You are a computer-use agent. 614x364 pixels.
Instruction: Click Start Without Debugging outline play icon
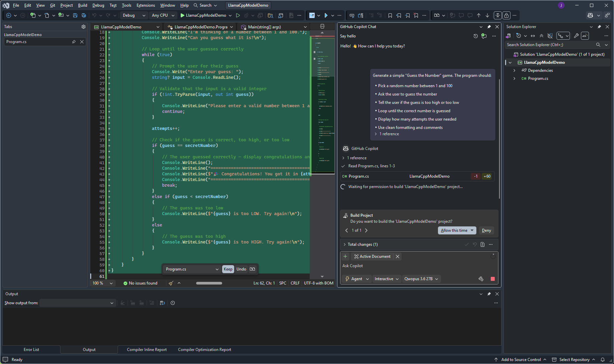coord(238,15)
